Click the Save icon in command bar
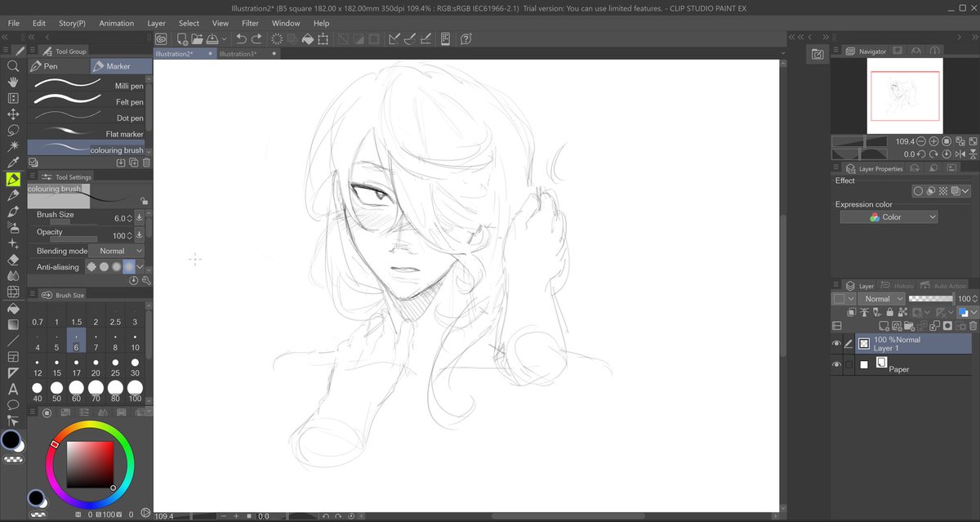This screenshot has height=522, width=980. coord(212,38)
